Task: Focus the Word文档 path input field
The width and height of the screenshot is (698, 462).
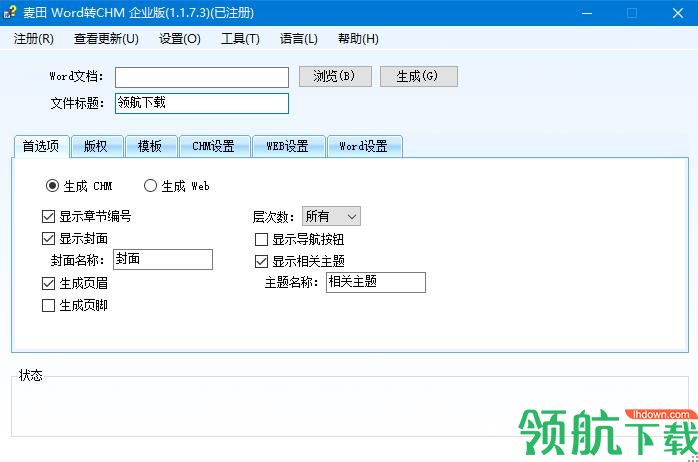Action: (x=202, y=77)
